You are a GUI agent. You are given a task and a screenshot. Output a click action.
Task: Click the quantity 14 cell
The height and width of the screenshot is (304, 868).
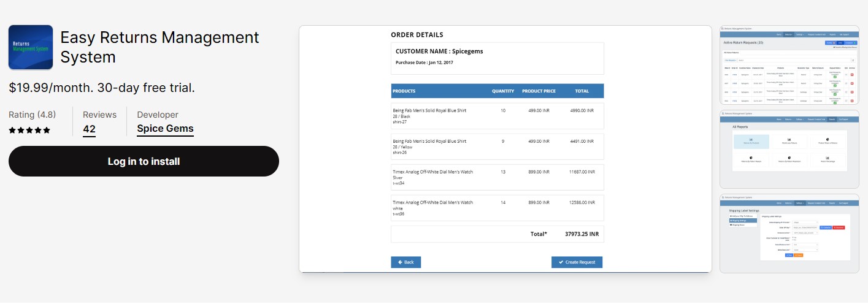pos(503,203)
